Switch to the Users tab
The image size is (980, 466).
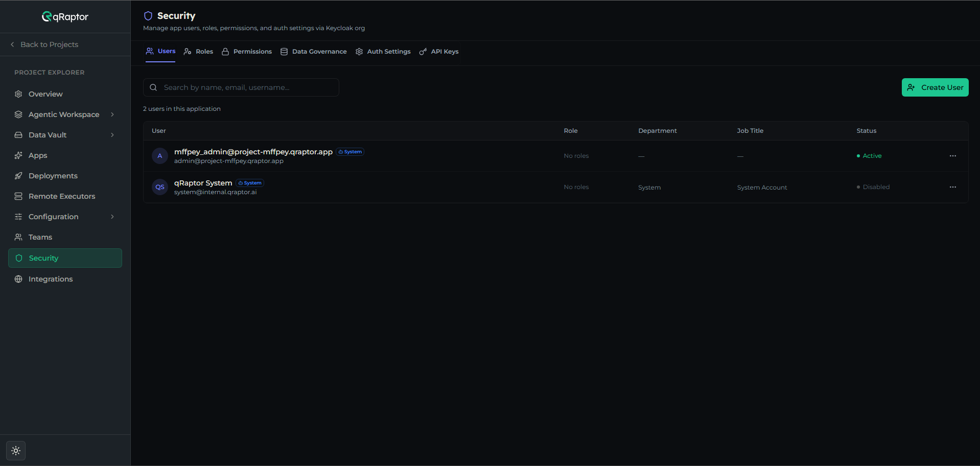(160, 51)
